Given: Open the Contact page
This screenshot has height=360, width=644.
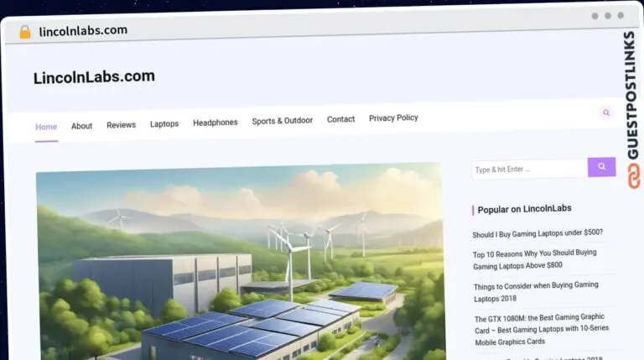Looking at the screenshot, I should (x=340, y=119).
